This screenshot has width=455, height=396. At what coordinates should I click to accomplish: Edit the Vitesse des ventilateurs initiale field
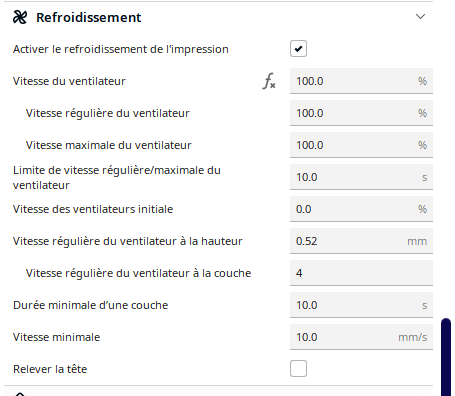[x=361, y=209]
